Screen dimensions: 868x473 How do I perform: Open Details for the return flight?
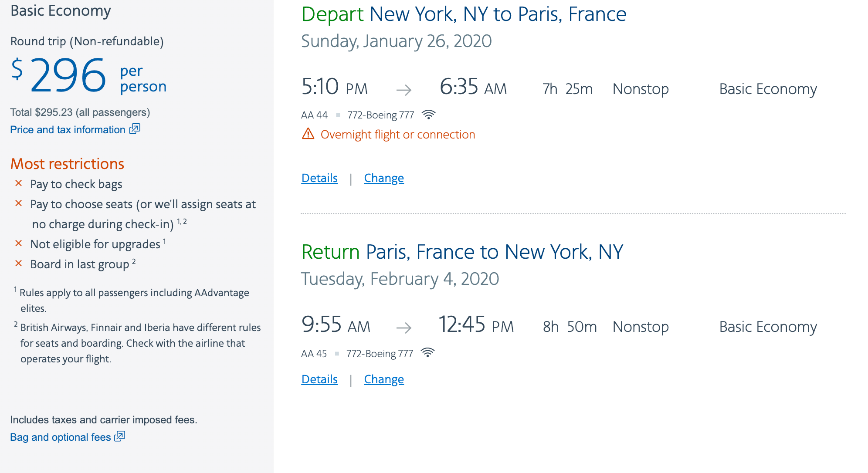pyautogui.click(x=319, y=379)
